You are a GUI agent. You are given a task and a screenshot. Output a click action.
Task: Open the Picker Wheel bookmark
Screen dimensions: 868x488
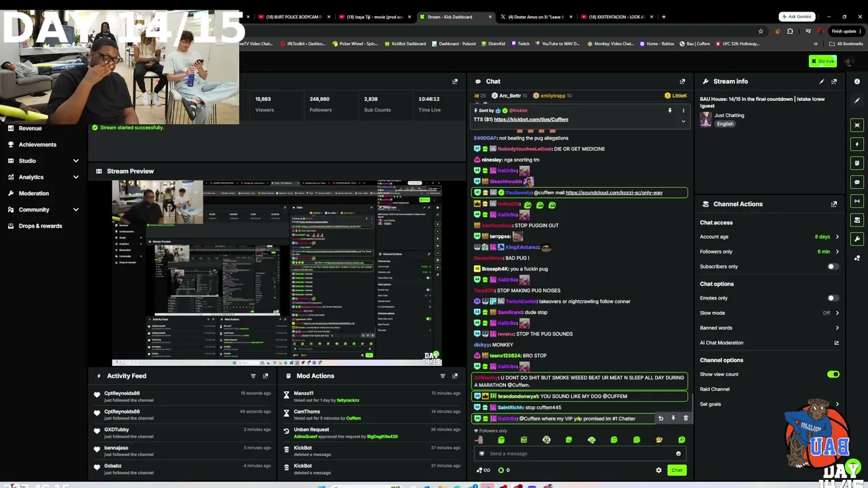[x=355, y=44]
